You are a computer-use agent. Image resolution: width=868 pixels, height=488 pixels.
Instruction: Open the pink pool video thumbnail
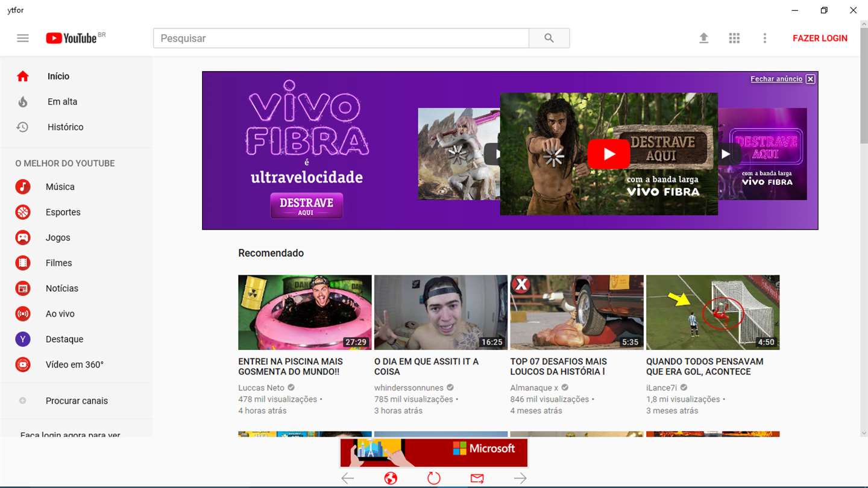(x=305, y=313)
